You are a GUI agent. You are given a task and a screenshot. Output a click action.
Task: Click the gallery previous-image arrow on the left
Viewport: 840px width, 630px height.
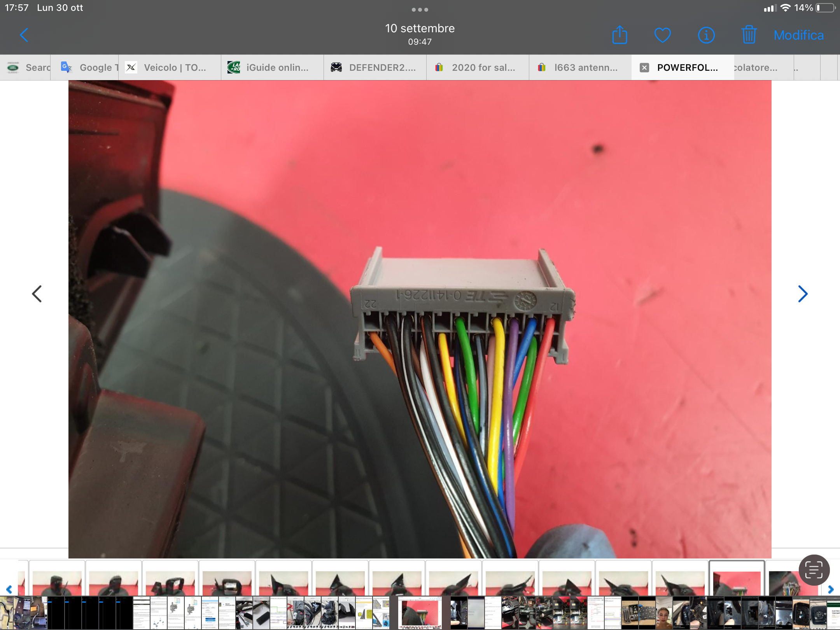click(37, 294)
